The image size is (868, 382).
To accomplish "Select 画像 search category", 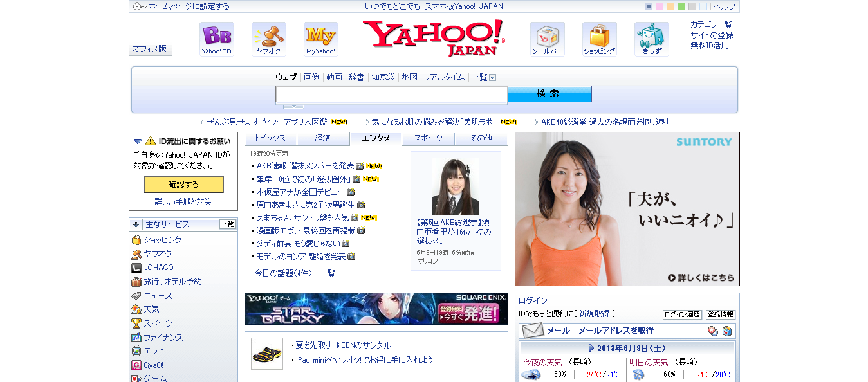I will tap(311, 77).
